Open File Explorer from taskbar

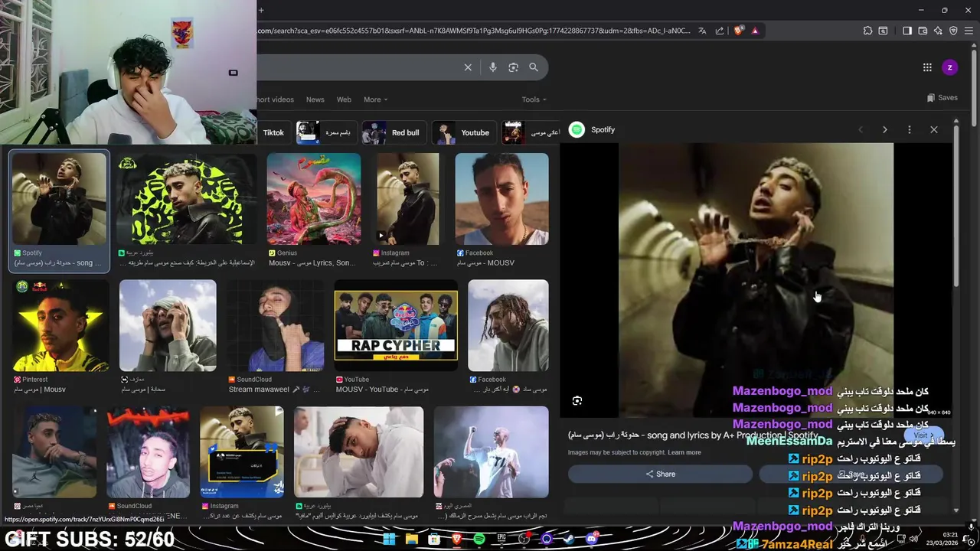click(x=412, y=540)
